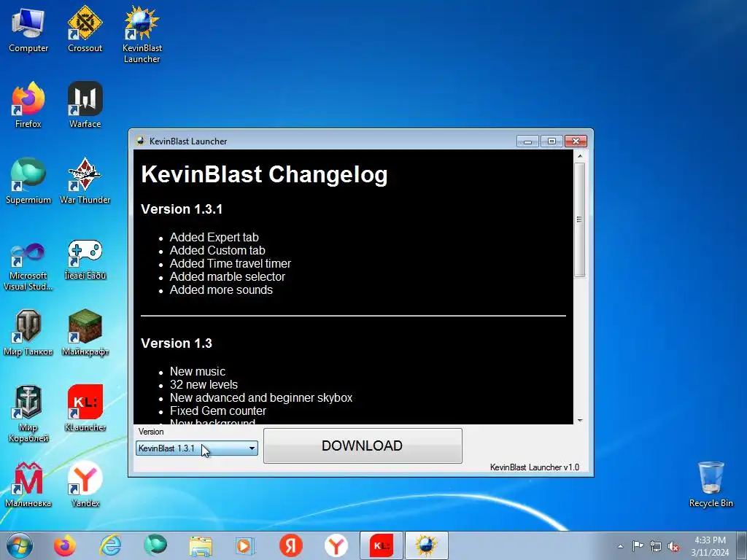Screen dimensions: 747x560
Task: Click the 'Added Expert tab' entry
Action: tap(214, 237)
